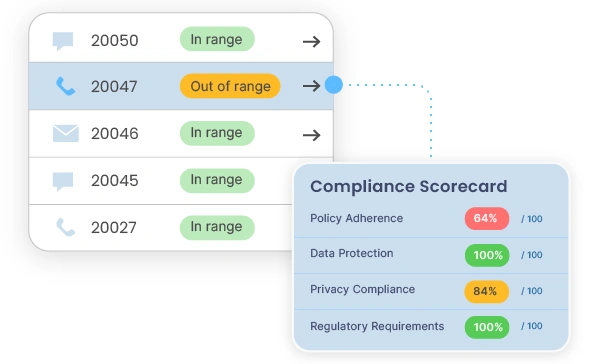Select the Out of range badge
The height and width of the screenshot is (364, 600).
(230, 86)
